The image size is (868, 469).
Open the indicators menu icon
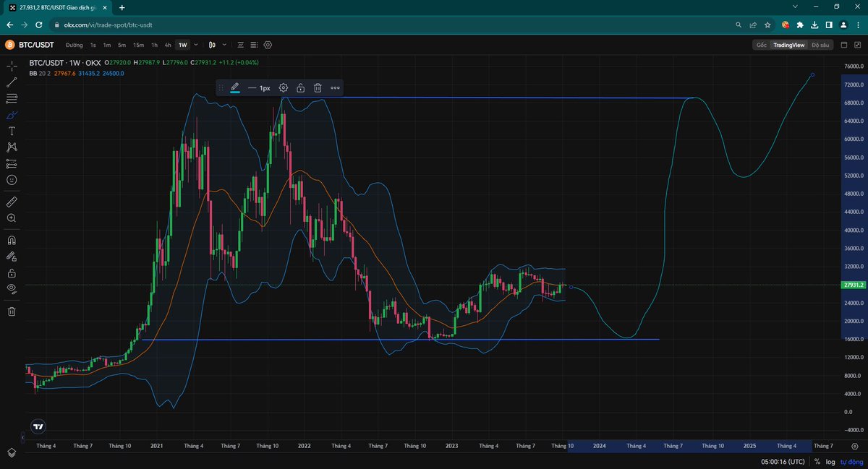coord(241,45)
